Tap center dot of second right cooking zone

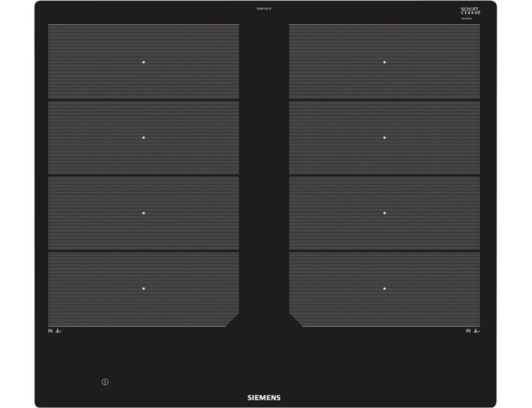384,137
